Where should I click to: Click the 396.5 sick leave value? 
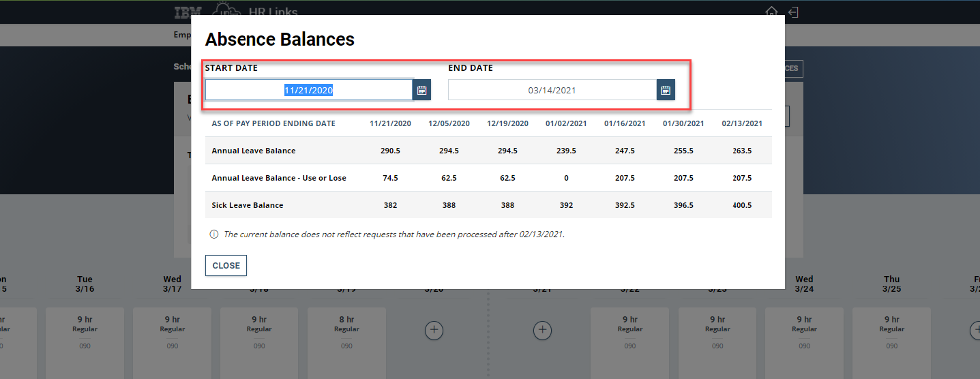pos(683,205)
